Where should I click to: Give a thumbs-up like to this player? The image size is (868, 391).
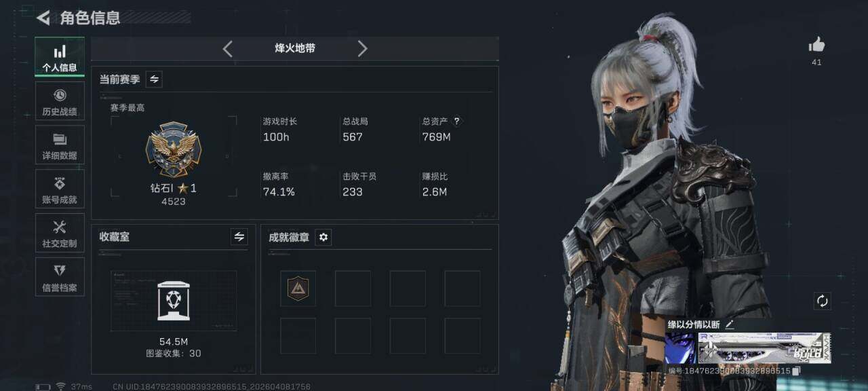coord(816,45)
